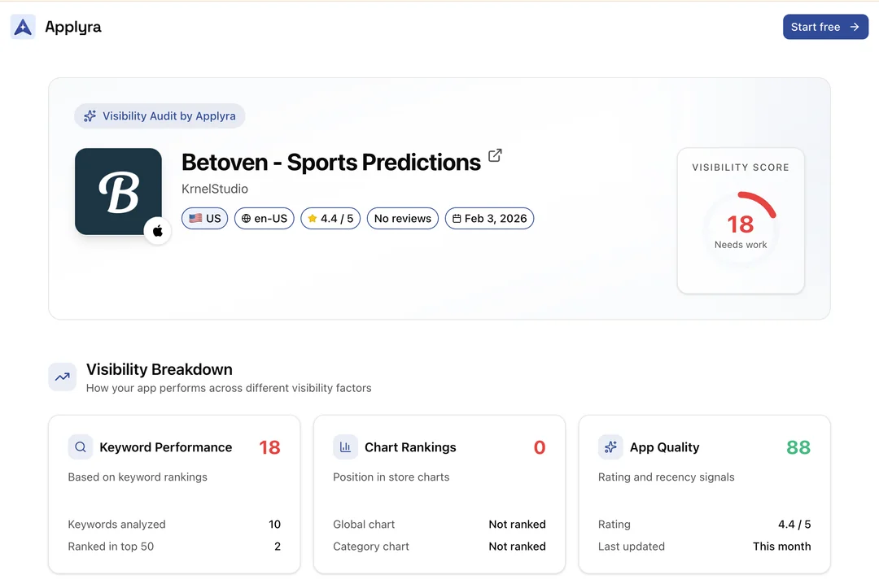This screenshot has width=879, height=588.
Task: Open the external link icon beside app title
Action: (x=495, y=155)
